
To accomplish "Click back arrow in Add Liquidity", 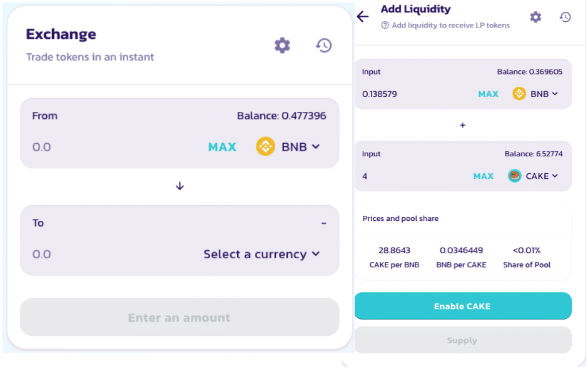I will coord(363,16).
